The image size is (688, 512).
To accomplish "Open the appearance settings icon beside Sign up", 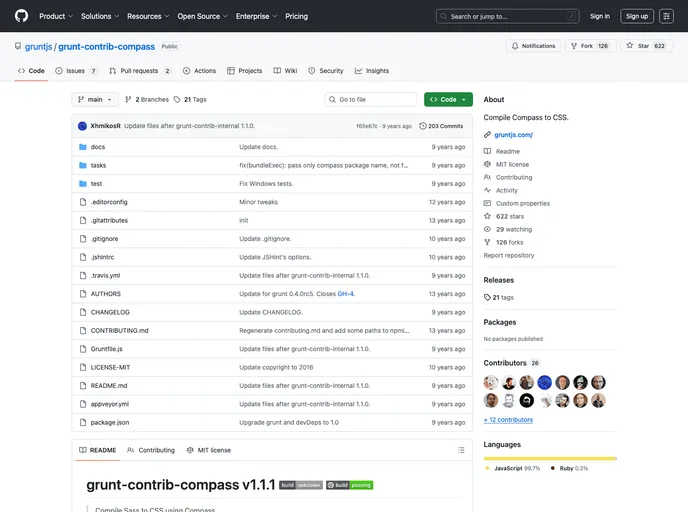I will (x=666, y=16).
